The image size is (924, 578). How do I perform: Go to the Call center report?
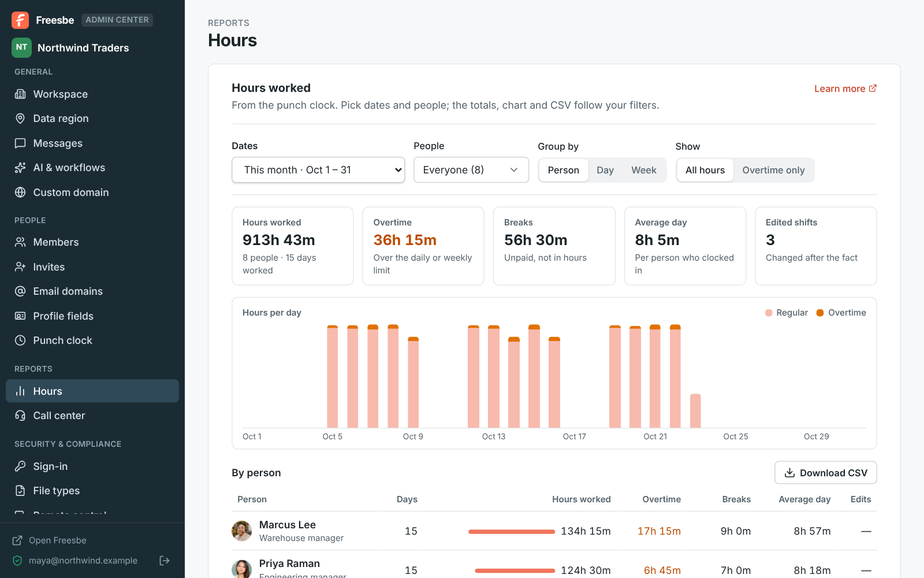(92, 416)
